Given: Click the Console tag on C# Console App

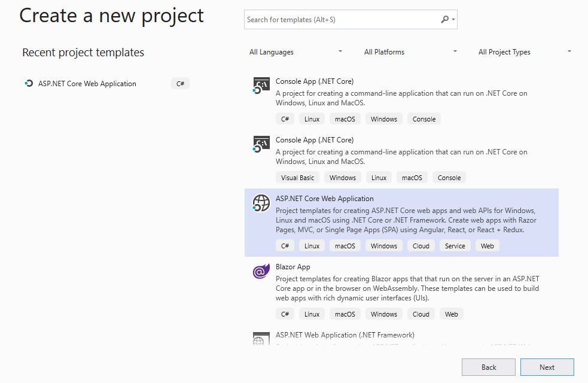Looking at the screenshot, I should click(x=424, y=119).
